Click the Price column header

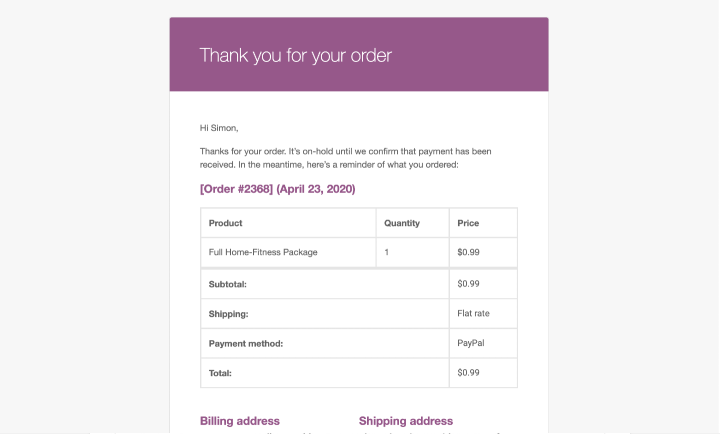tap(468, 223)
